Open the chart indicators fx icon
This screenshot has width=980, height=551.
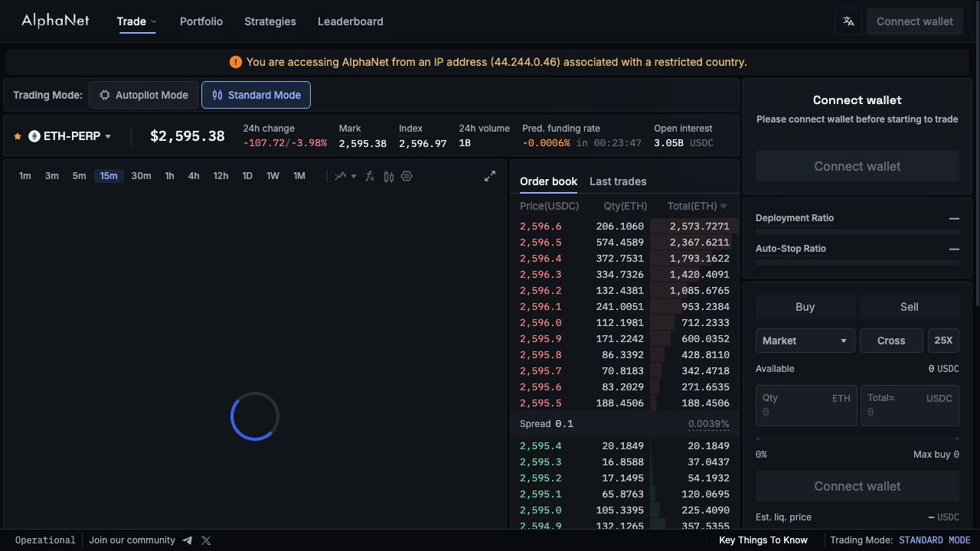tap(370, 176)
